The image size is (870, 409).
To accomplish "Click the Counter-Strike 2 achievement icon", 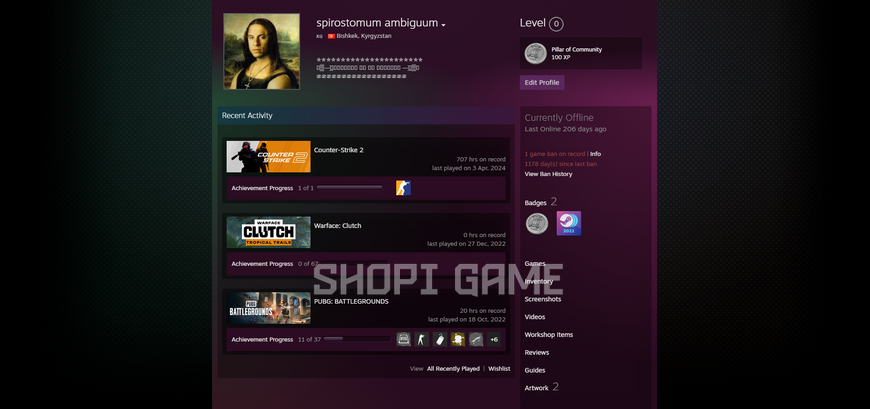I will (x=403, y=188).
